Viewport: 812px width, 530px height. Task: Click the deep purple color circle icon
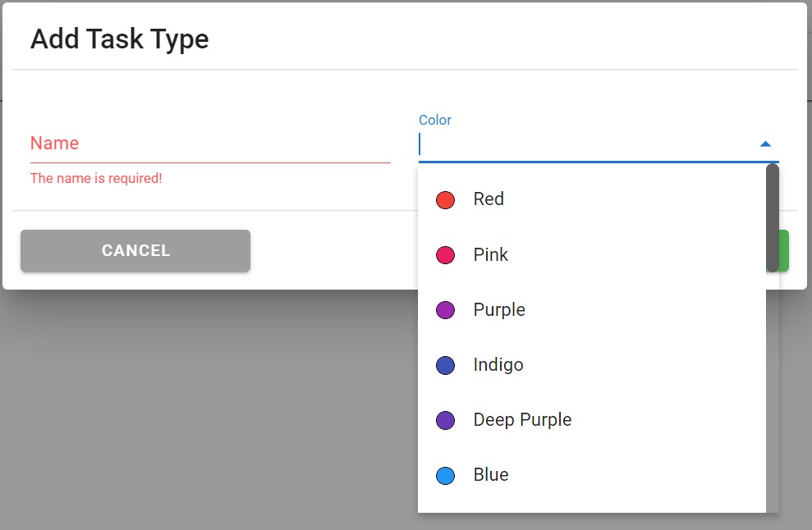pyautogui.click(x=445, y=420)
